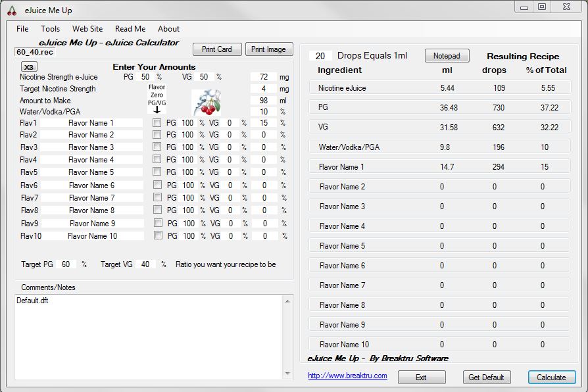Toggle the Flav3 zero PG/VG checkbox
Viewport: 588px width, 392px height.
(157, 147)
